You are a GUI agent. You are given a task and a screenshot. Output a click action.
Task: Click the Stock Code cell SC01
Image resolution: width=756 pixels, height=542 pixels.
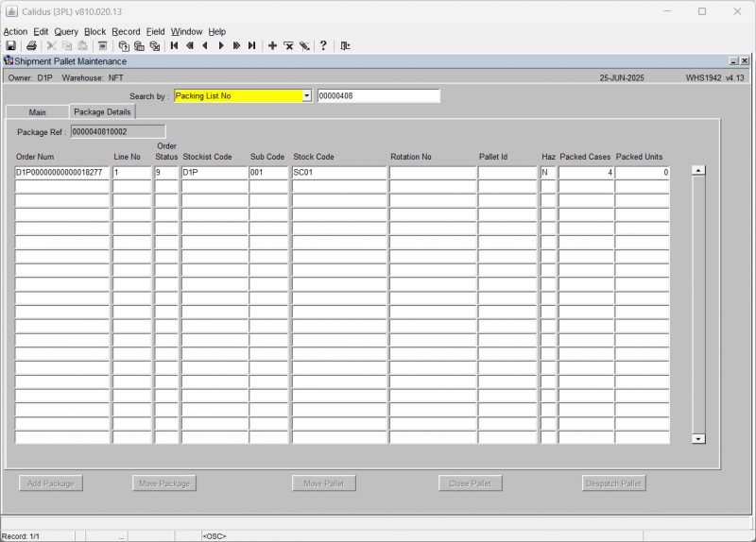click(x=339, y=173)
